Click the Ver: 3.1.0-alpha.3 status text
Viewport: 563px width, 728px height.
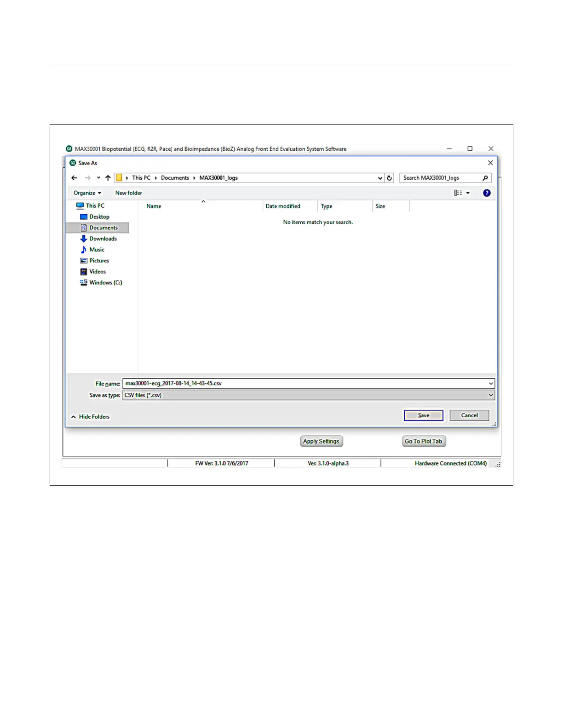tap(328, 463)
